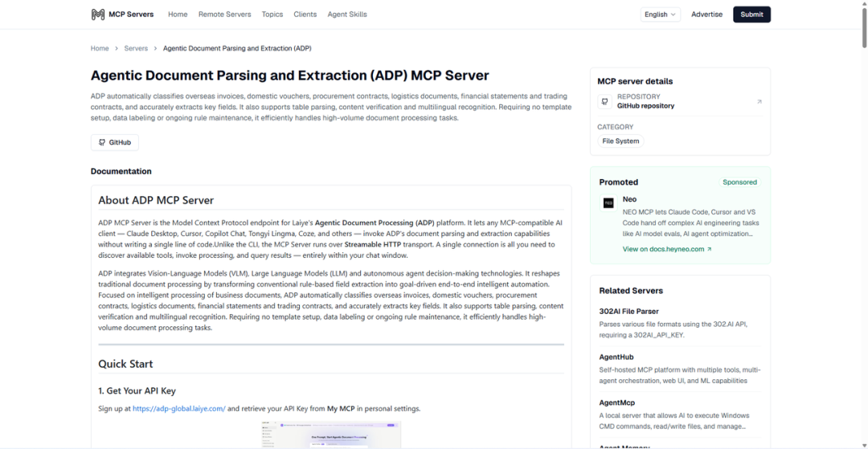Open the English language dropdown
The height and width of the screenshot is (449, 868).
point(661,14)
